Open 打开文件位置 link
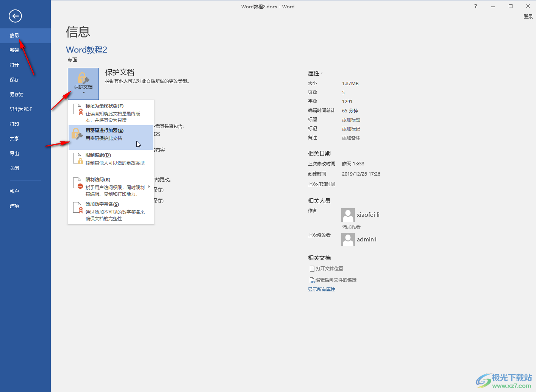The width and height of the screenshot is (536, 392). click(x=327, y=269)
